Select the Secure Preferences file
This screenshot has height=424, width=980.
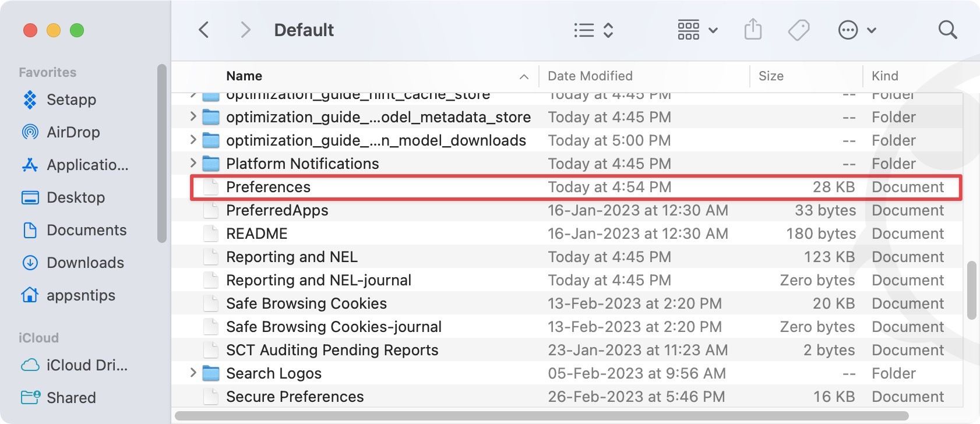(294, 397)
